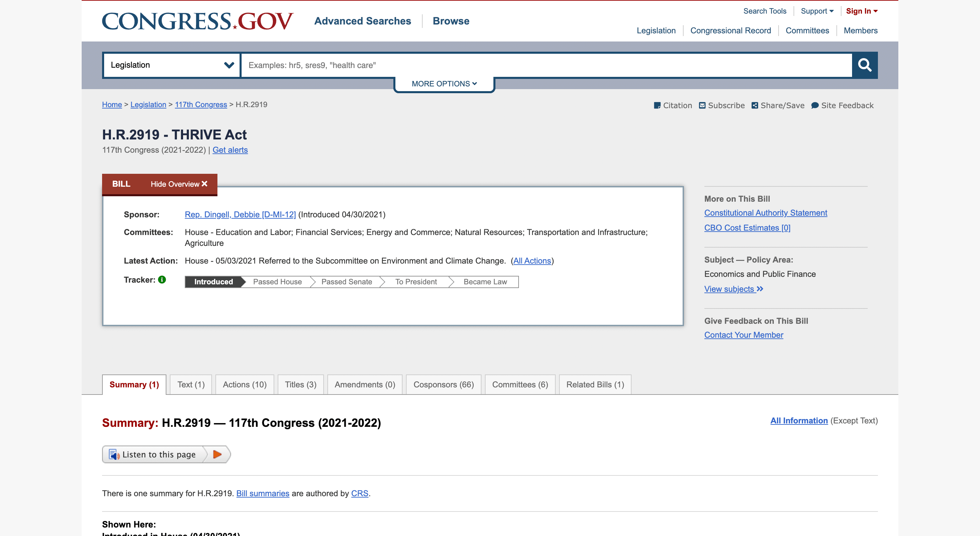Open the All Information link
Screen dimensions: 980x536
pos(799,420)
